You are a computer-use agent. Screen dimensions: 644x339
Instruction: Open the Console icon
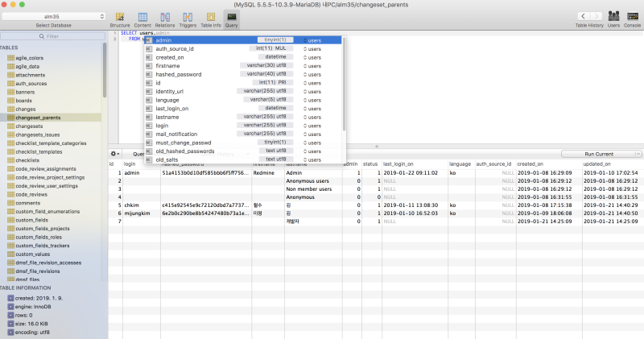pyautogui.click(x=633, y=19)
